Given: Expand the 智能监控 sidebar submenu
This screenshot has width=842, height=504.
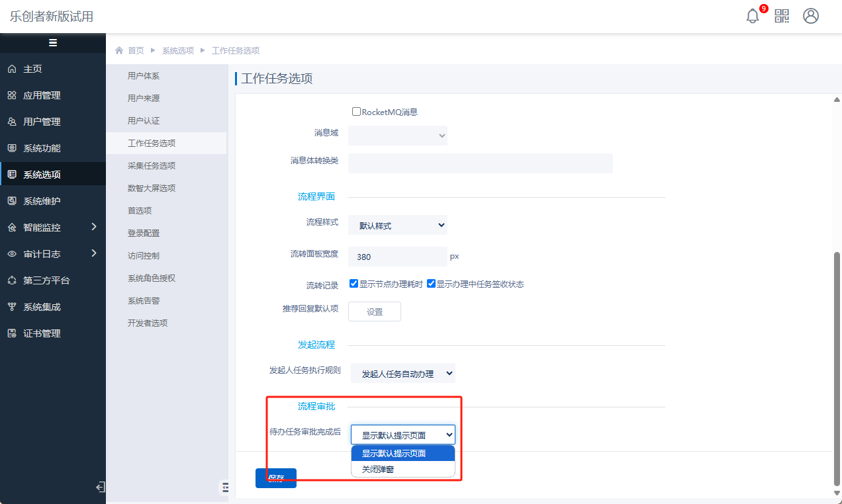Looking at the screenshot, I should coord(93,228).
